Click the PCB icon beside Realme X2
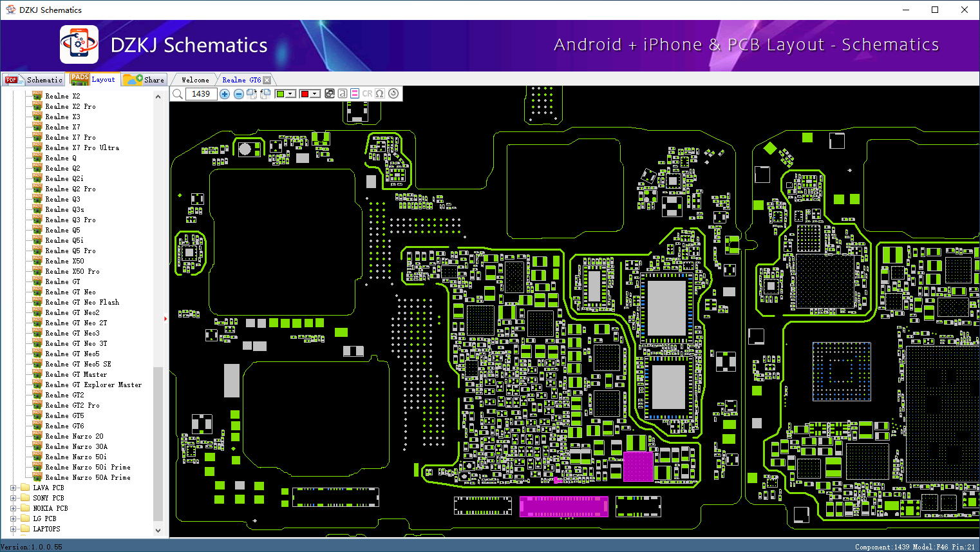Image resolution: width=980 pixels, height=552 pixels. click(x=37, y=96)
